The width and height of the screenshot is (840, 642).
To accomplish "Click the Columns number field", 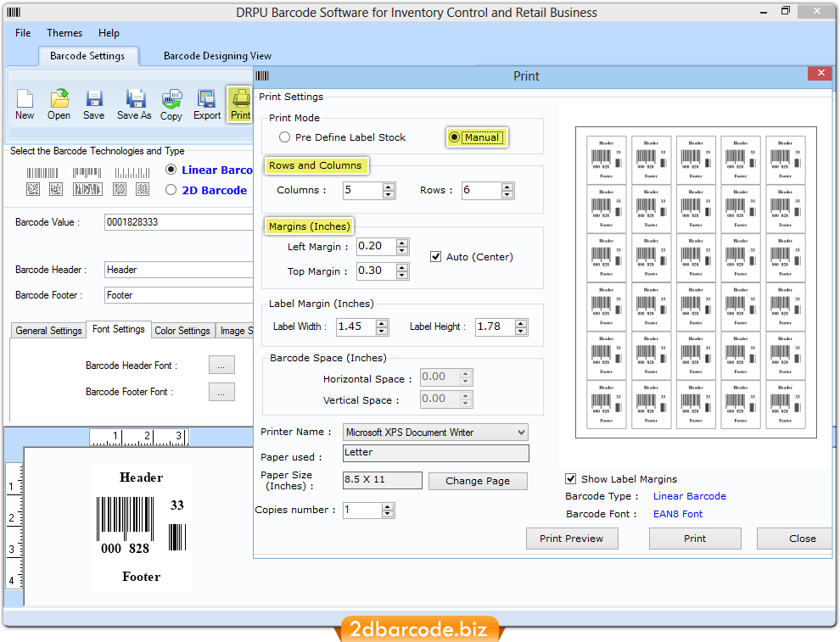I will click(x=363, y=190).
